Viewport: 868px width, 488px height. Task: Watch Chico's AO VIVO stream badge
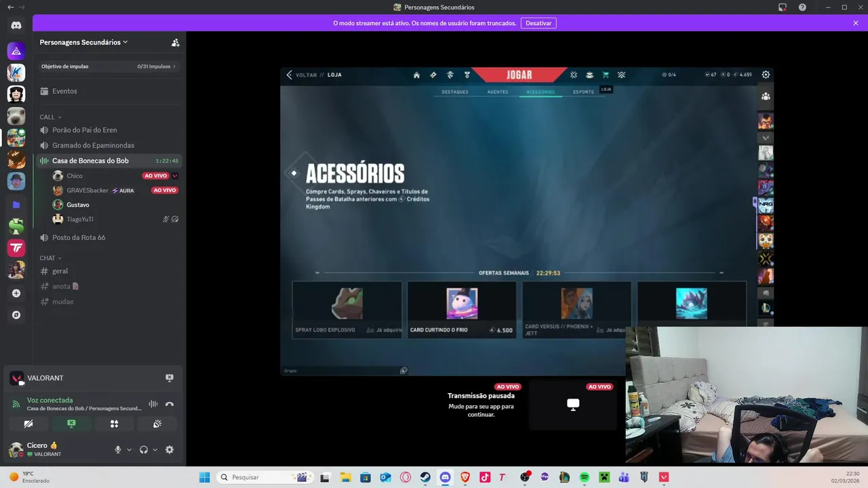coord(155,176)
